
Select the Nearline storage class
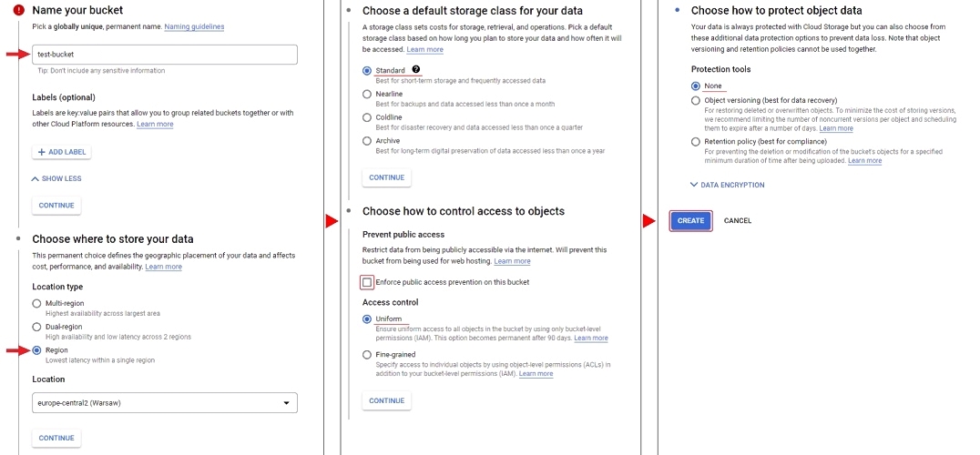click(x=367, y=94)
